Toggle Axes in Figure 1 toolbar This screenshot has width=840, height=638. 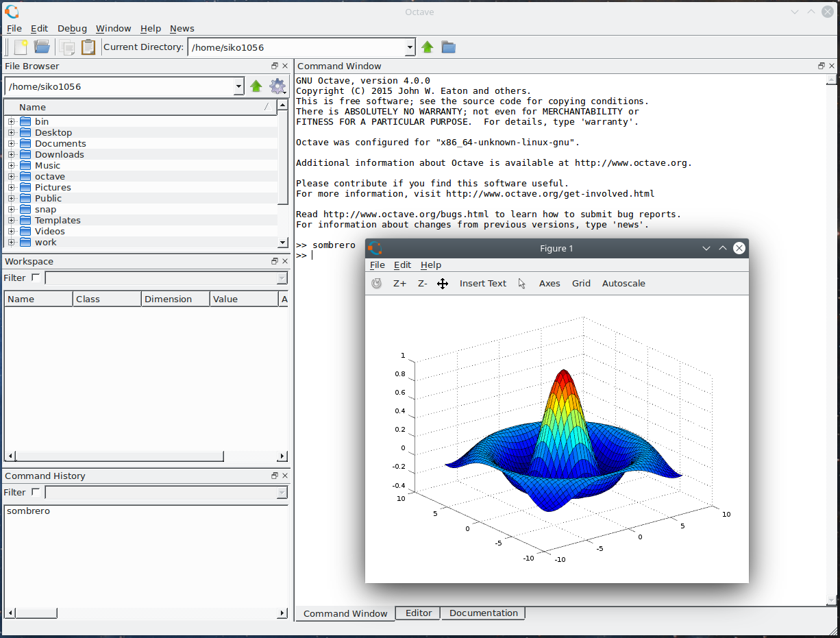coord(549,284)
